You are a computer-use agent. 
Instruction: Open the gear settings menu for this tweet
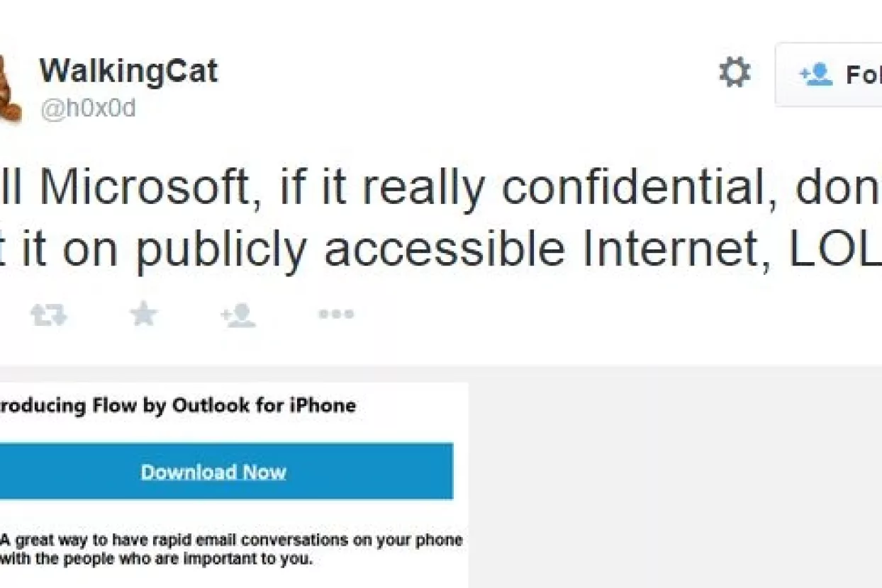(735, 71)
